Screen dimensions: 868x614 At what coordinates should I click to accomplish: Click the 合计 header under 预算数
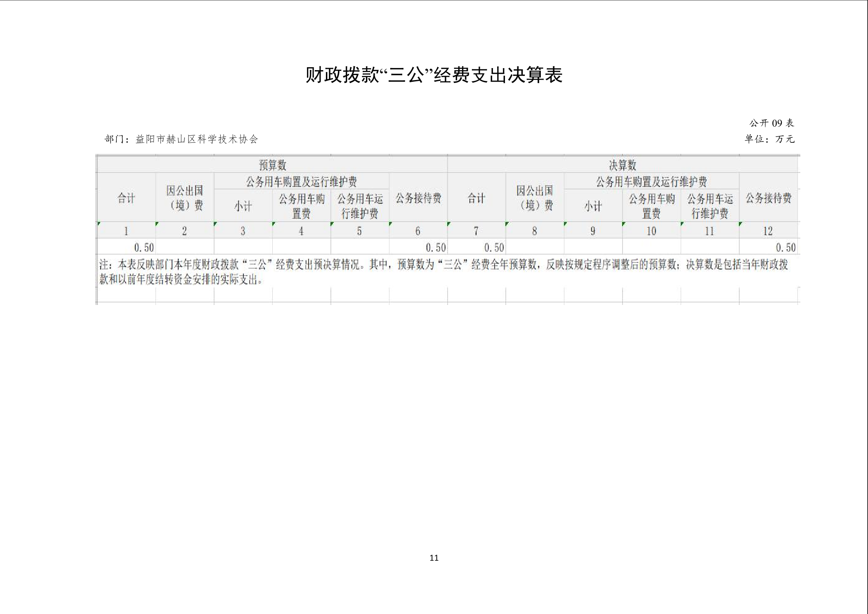[x=126, y=198]
